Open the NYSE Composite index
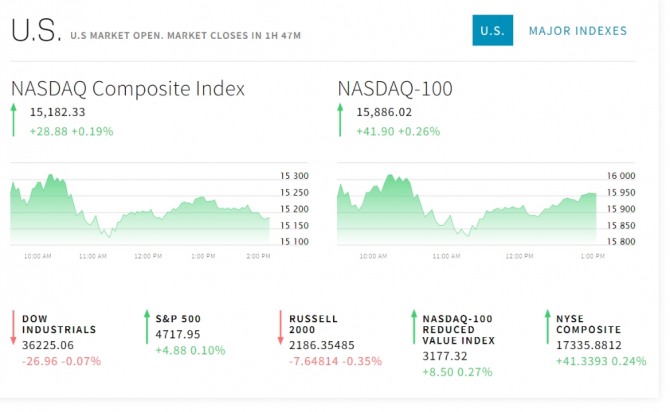 point(588,322)
